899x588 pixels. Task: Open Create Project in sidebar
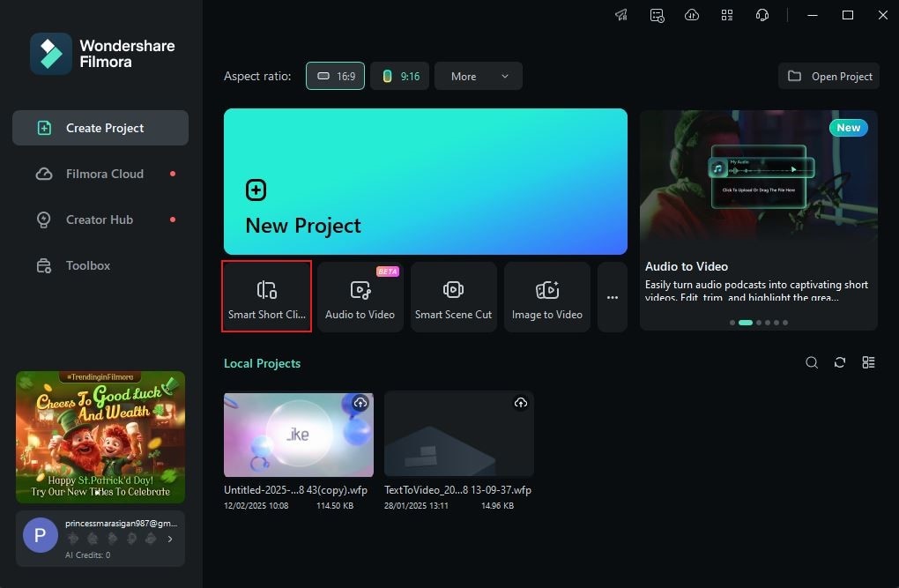coord(100,128)
